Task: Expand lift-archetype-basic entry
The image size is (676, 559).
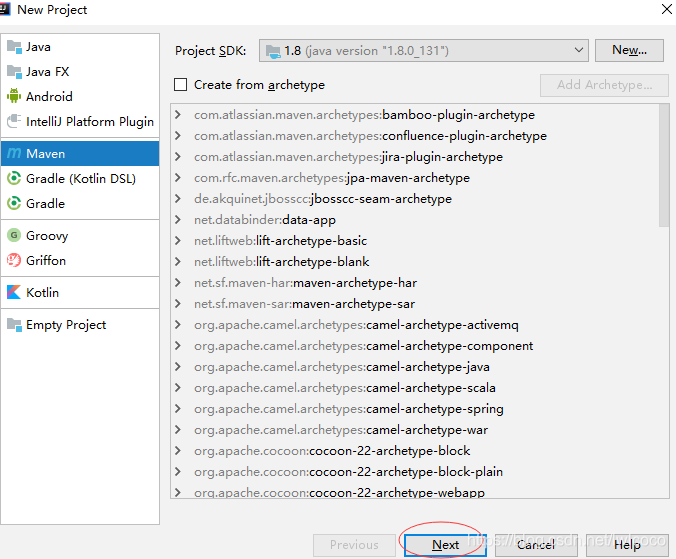Action: coord(178,240)
